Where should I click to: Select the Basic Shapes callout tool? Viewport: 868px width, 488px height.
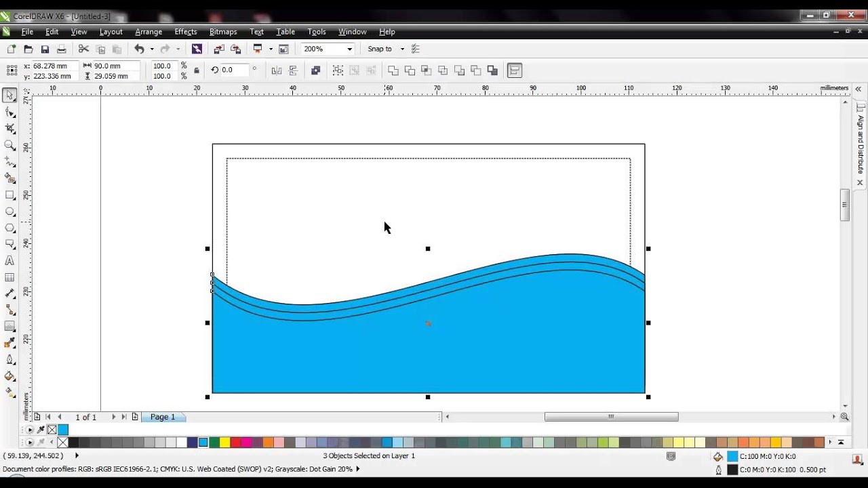click(x=9, y=244)
